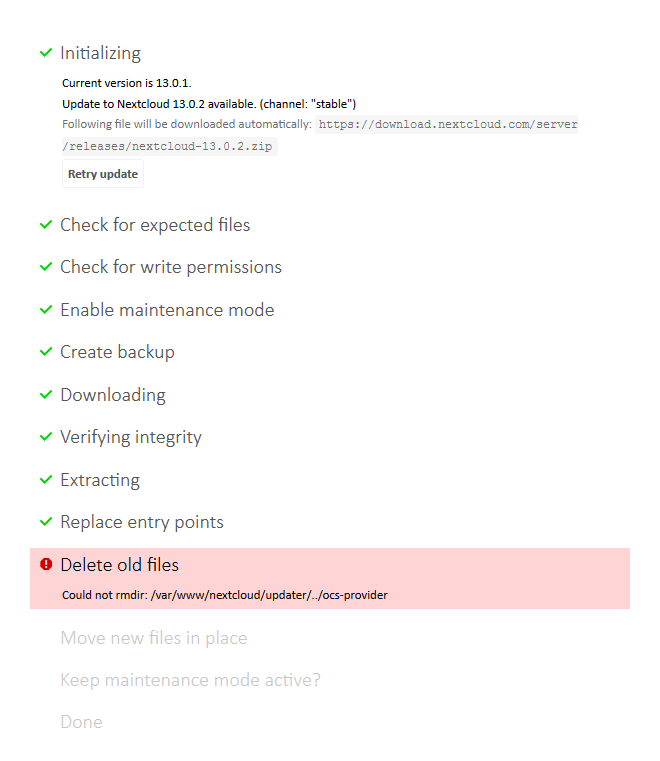Select the Delete old files heading
This screenshot has width=660, height=761.
[119, 565]
